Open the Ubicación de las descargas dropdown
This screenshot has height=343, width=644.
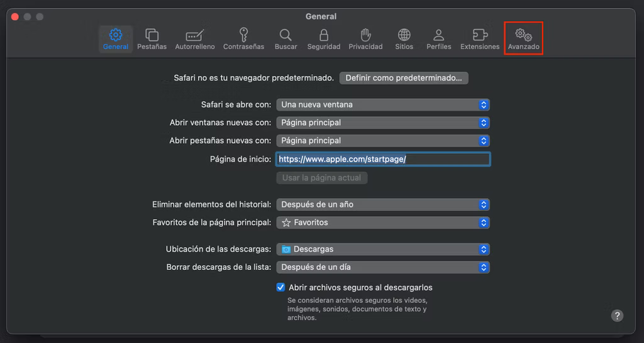383,249
